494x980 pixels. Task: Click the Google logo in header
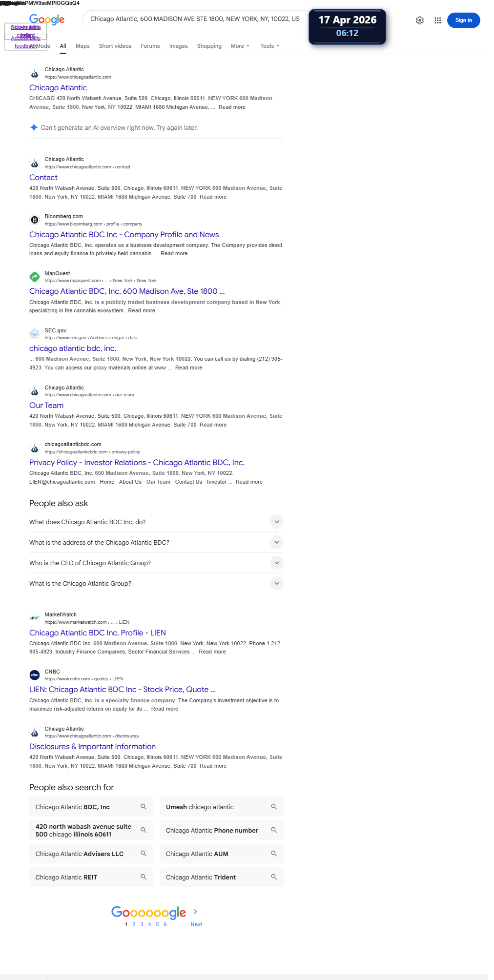point(47,20)
